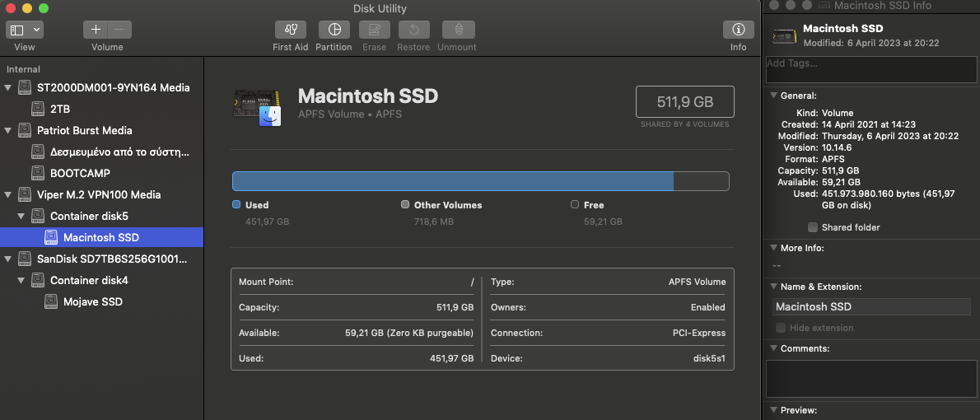Click the 59,21 GB (Zero KB purgeable) value
The image size is (980, 420).
point(409,334)
